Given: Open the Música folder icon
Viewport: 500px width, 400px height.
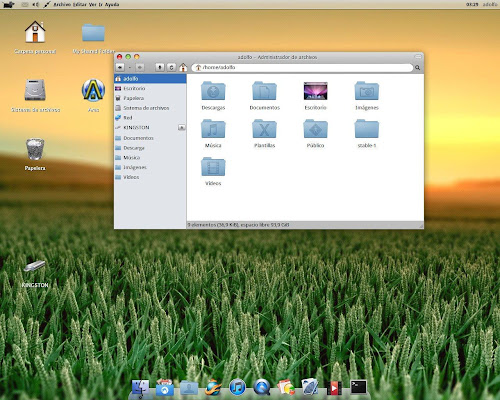Looking at the screenshot, I should tap(213, 129).
